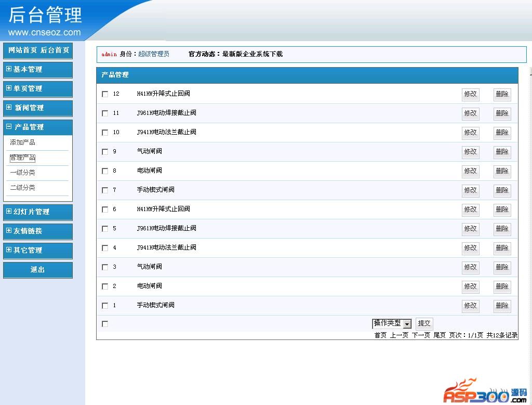Click 删除 for product 9 气动闸阀
This screenshot has width=532, height=405.
click(502, 152)
